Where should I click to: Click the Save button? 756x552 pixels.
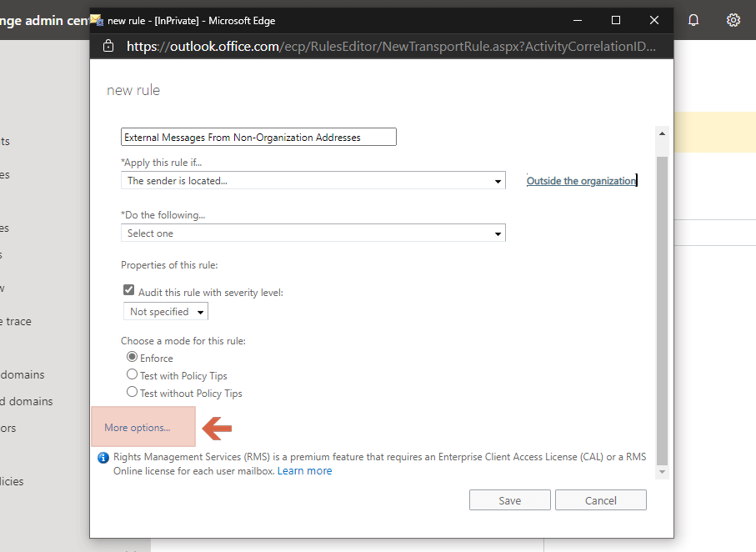click(509, 500)
